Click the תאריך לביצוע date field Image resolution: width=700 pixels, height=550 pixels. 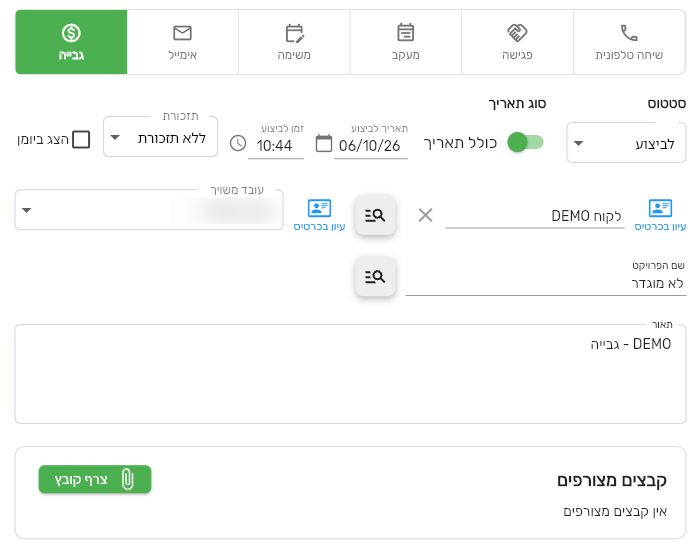tap(371, 146)
